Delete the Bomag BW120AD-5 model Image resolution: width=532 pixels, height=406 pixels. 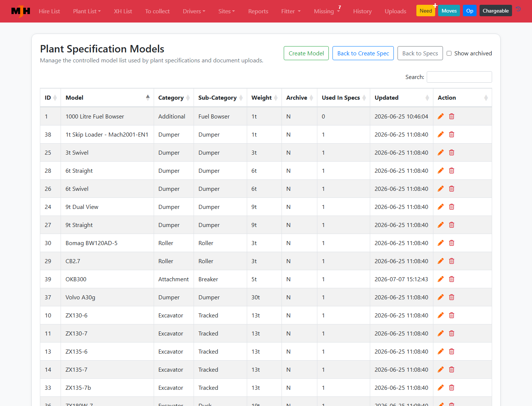451,243
